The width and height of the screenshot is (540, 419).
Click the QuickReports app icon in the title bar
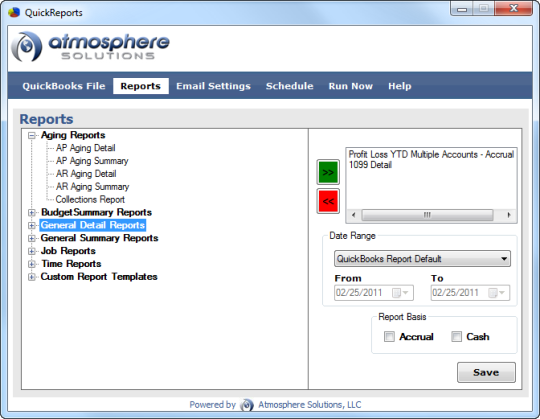point(14,12)
